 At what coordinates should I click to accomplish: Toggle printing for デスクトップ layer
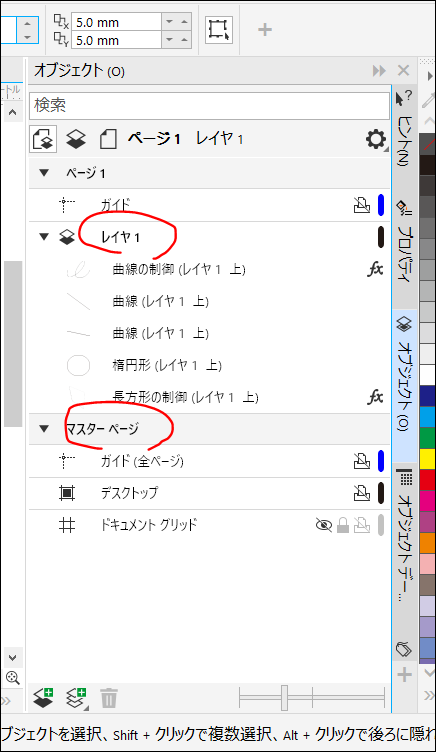(362, 493)
